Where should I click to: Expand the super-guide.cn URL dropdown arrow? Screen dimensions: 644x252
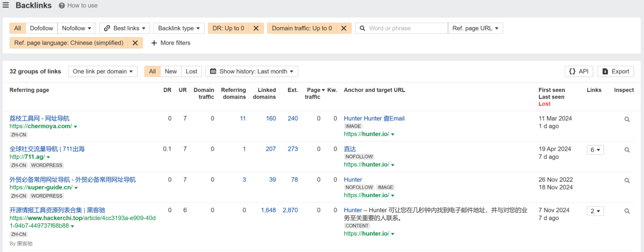pos(76,188)
